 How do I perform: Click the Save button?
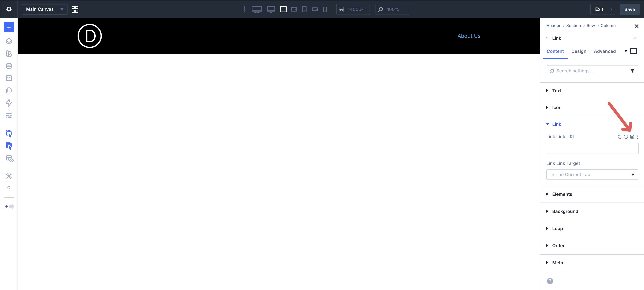[x=629, y=9]
